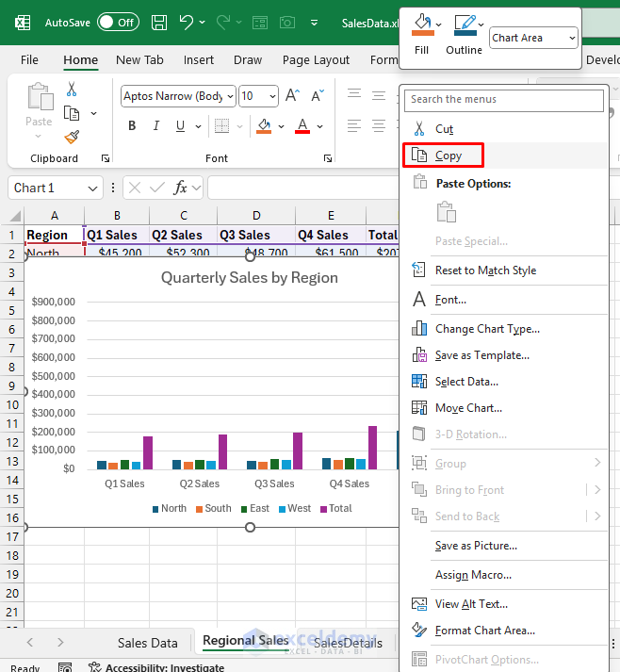Open the Chart Area element dropdown
This screenshot has width=620, height=672.
pyautogui.click(x=533, y=38)
